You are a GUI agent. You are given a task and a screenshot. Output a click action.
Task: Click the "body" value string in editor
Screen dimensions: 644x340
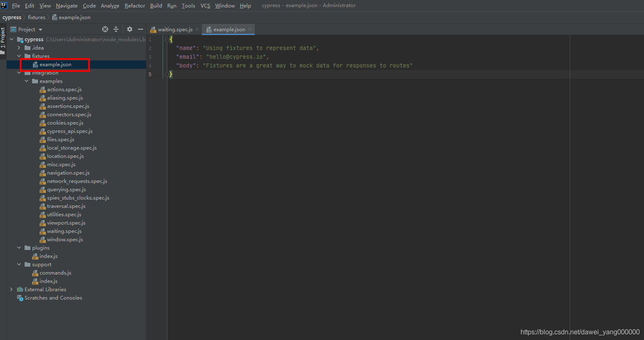click(307, 65)
